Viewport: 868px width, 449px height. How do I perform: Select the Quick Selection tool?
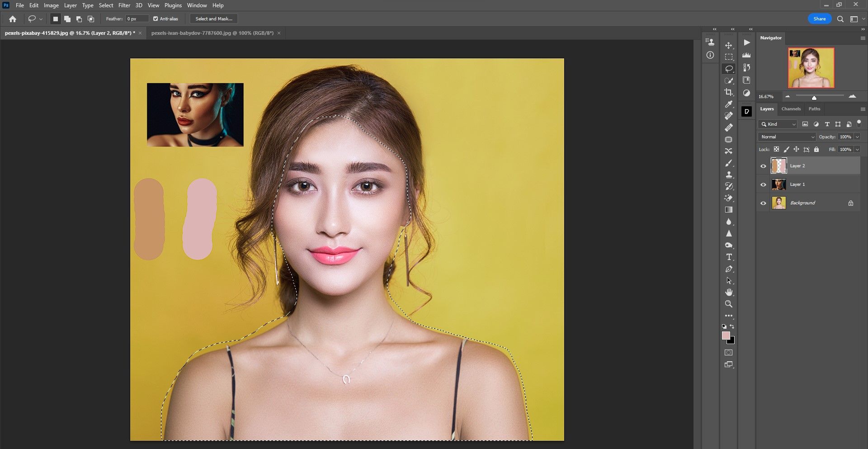tap(728, 80)
